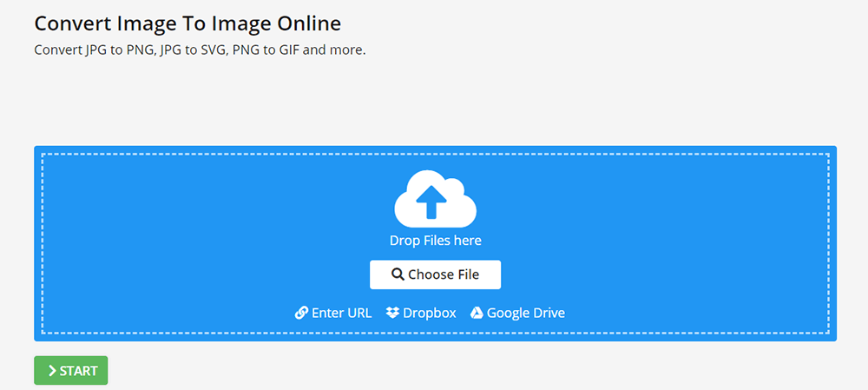Click the "Convert Image To Image Online" heading

pos(187,23)
